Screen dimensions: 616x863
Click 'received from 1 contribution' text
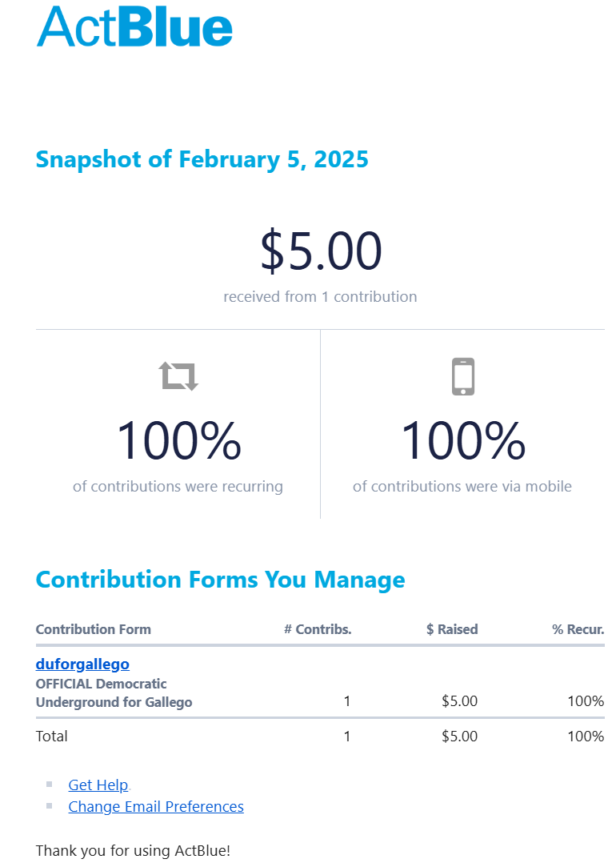point(320,296)
